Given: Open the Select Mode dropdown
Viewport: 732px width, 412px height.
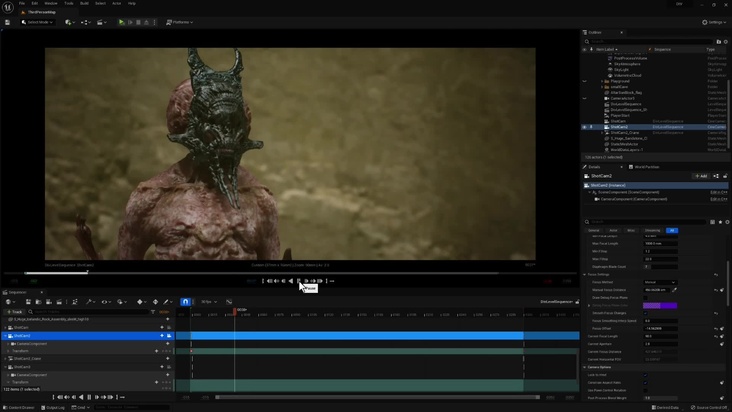Looking at the screenshot, I should [x=37, y=22].
